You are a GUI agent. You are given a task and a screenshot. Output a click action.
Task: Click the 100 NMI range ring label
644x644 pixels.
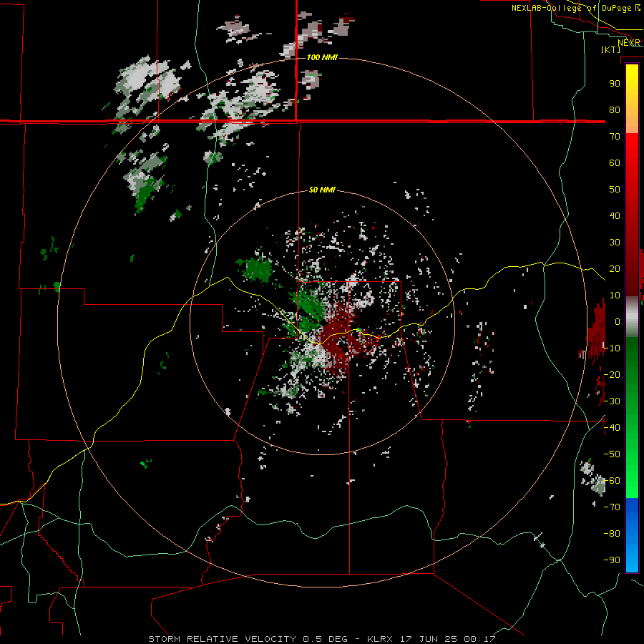pos(323,57)
